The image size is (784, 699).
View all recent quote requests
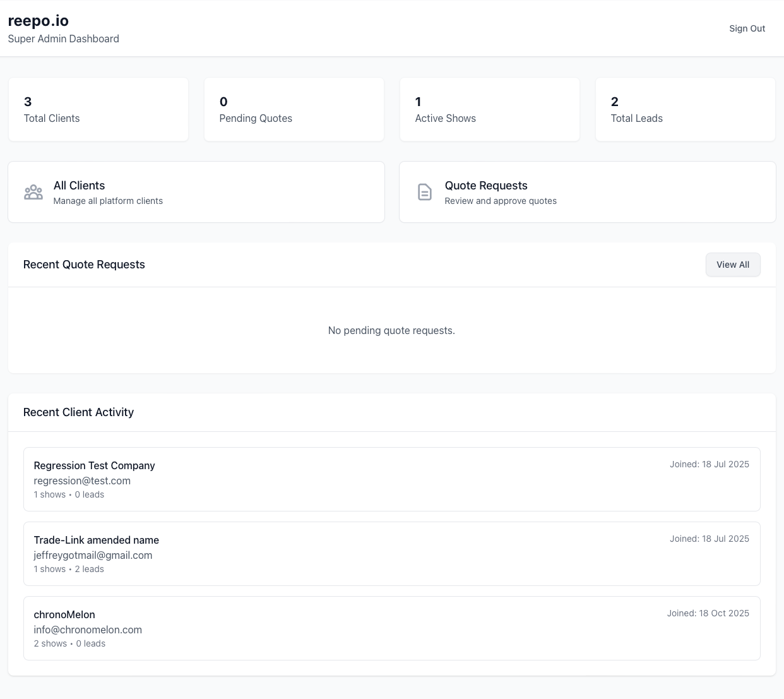pyautogui.click(x=733, y=265)
